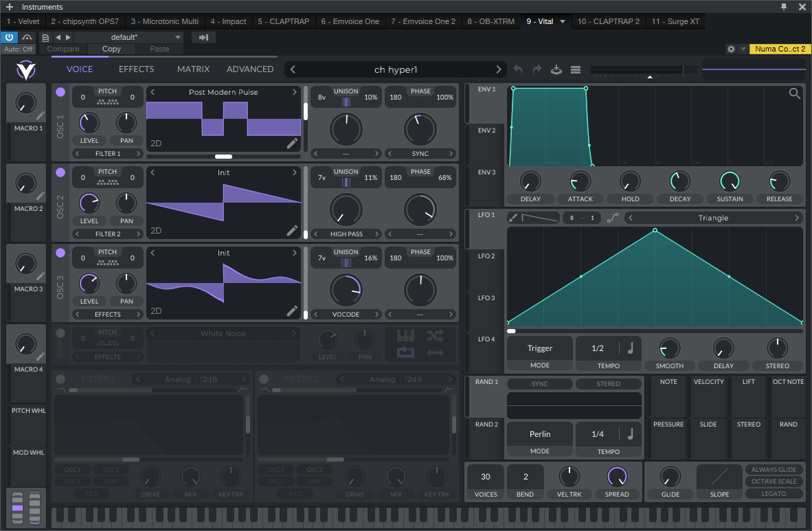Toggle OSC 2 on/off circle
Screen dimensions: 812x531
(x=60, y=172)
